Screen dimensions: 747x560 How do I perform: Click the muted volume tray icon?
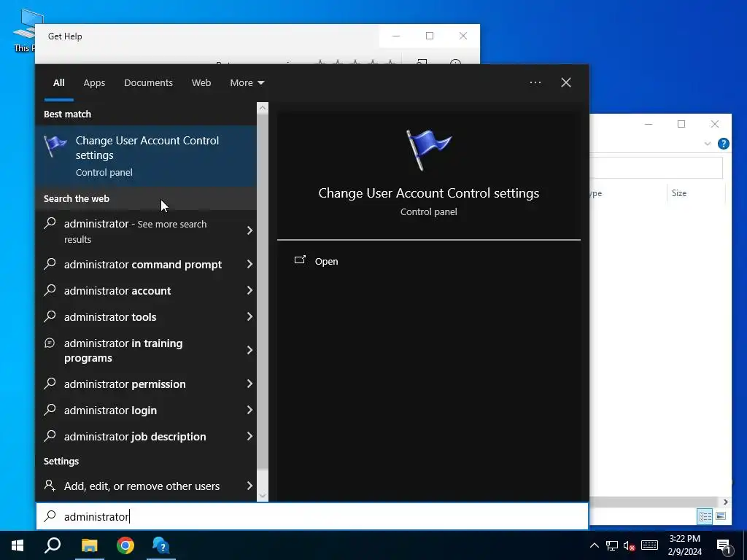point(630,545)
